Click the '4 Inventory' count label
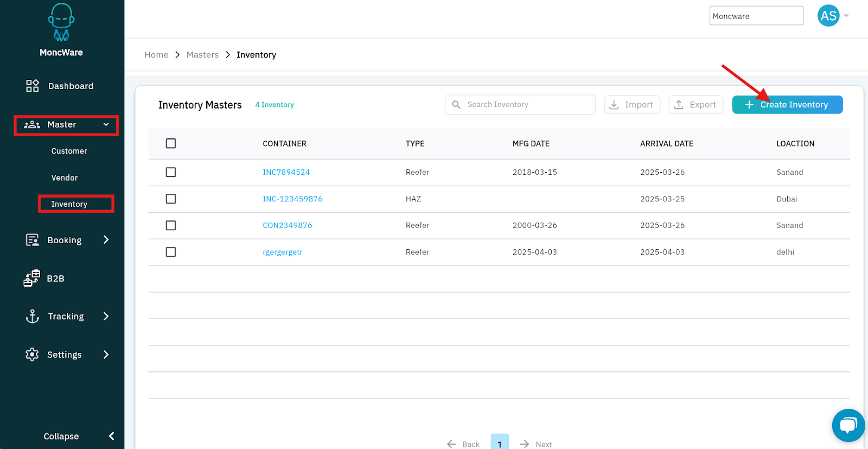Viewport: 868px width, 449px height. point(275,105)
